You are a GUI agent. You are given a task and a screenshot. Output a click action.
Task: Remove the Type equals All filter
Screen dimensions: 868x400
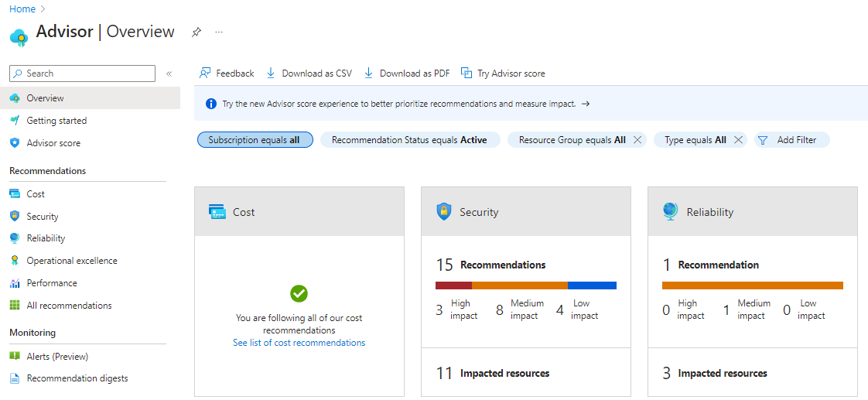click(x=738, y=140)
